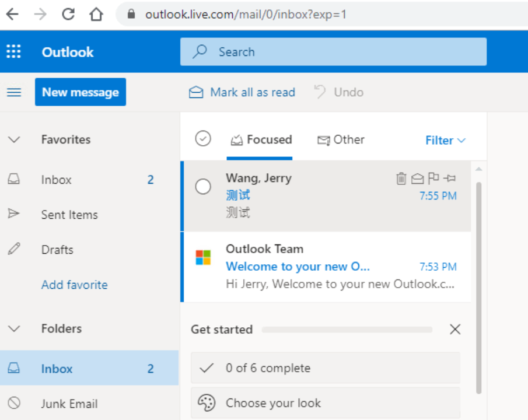Select the Wang, Jerry message circle

click(x=203, y=187)
